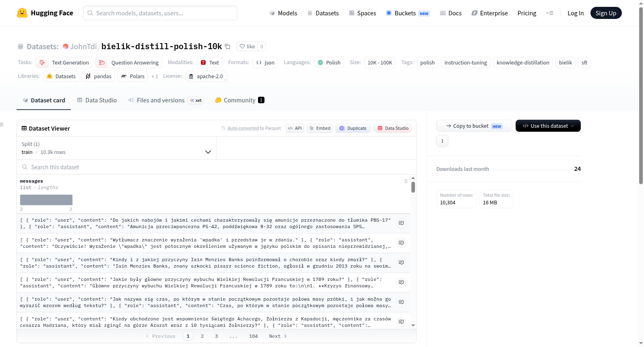The width and height of the screenshot is (644, 347).
Task: Open the Spaces page
Action: (x=363, y=13)
